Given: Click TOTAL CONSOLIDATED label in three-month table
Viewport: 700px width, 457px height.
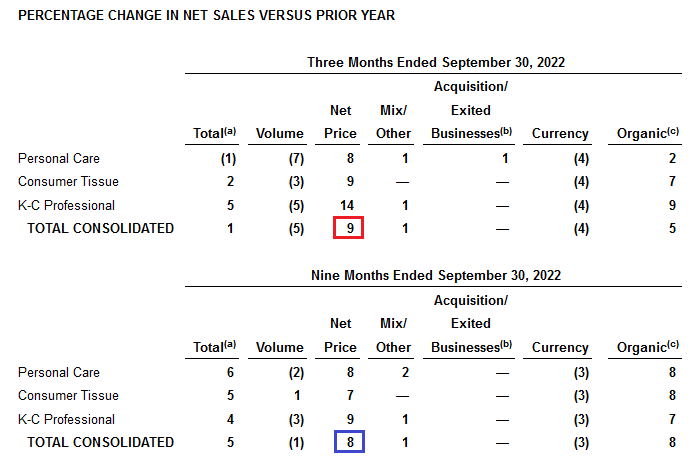Looking at the screenshot, I should click(x=100, y=228).
